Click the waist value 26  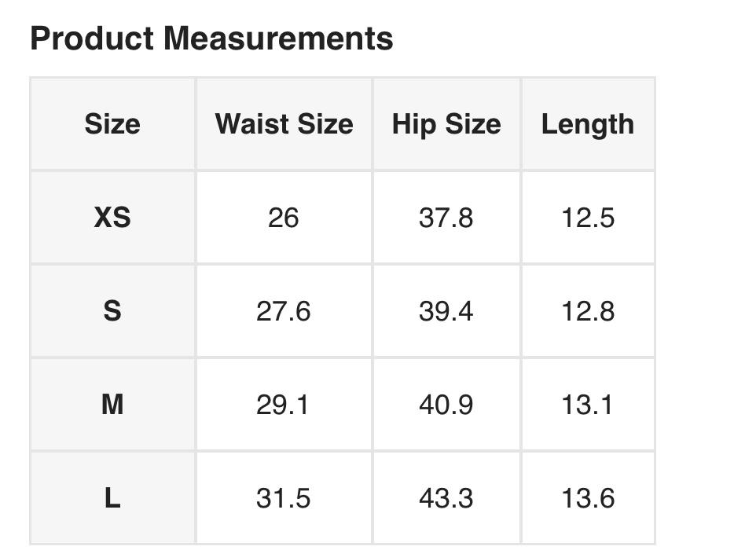tap(283, 218)
